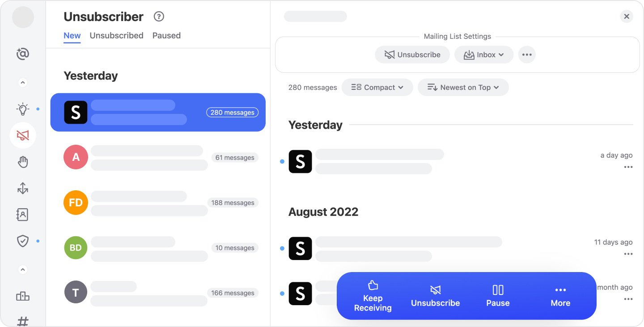The width and height of the screenshot is (644, 327).
Task: Open the Inbox destination dropdown
Action: point(484,54)
